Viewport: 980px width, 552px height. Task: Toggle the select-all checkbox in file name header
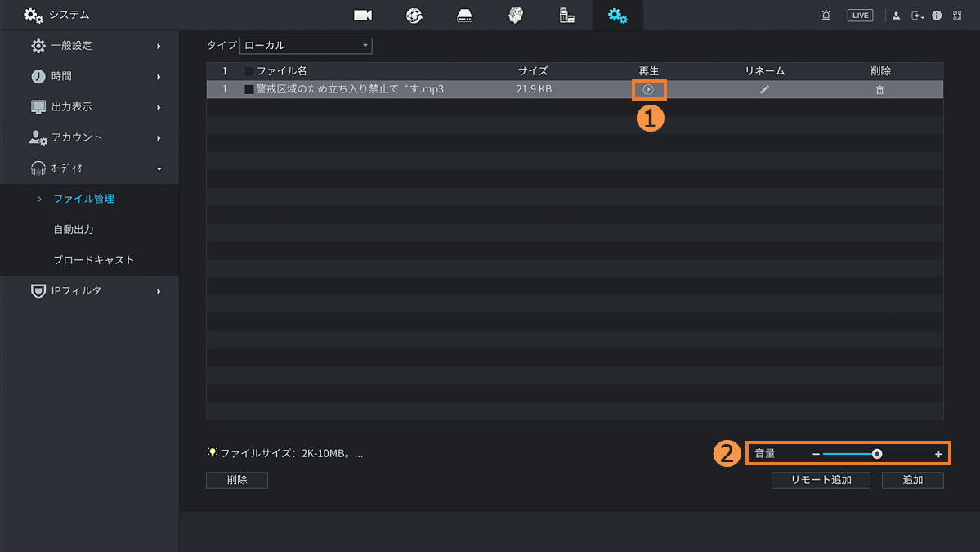pyautogui.click(x=249, y=71)
